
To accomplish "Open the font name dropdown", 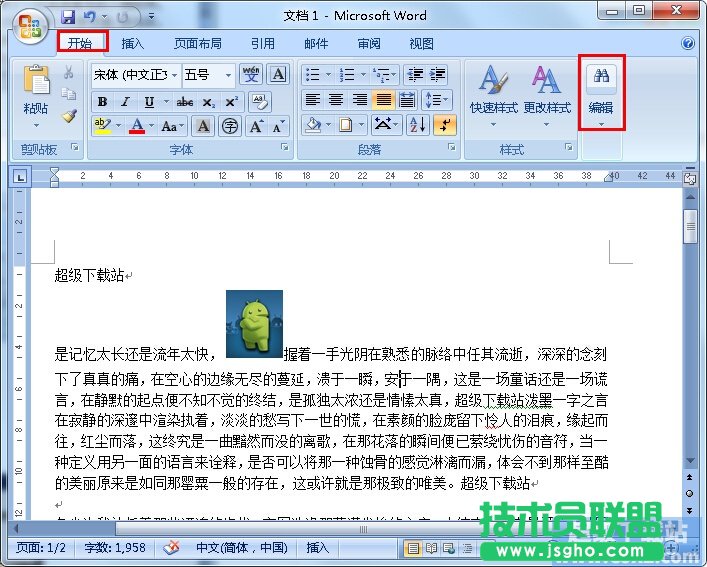I will click(x=174, y=75).
